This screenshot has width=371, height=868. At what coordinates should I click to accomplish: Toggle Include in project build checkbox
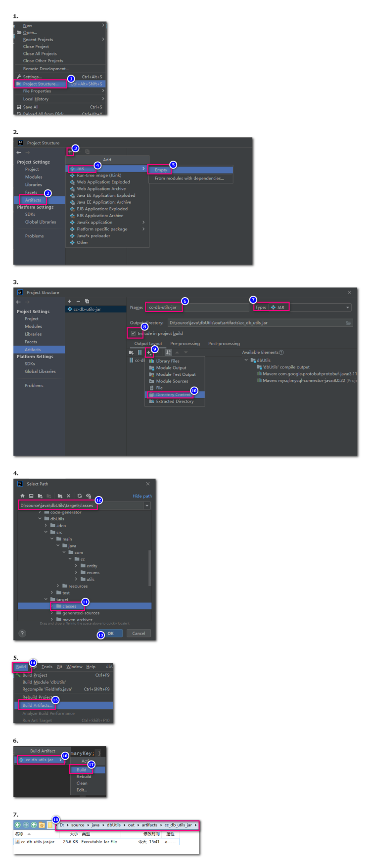133,333
